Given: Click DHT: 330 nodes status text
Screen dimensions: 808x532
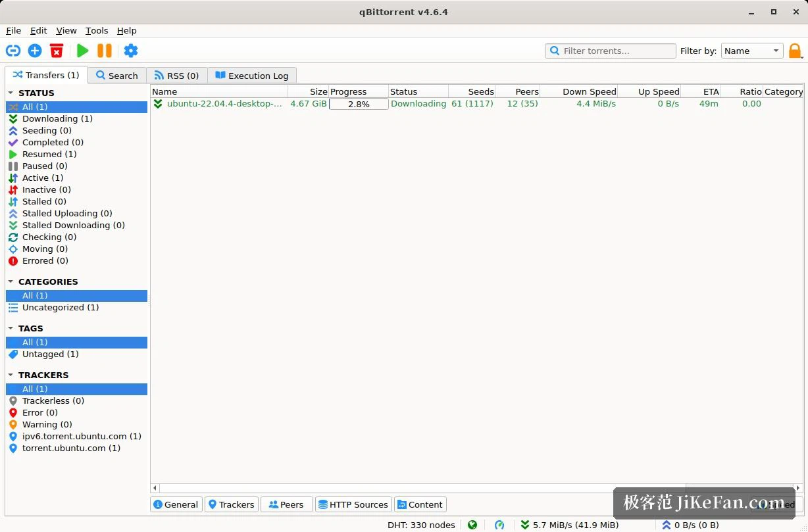Looking at the screenshot, I should pyautogui.click(x=421, y=525).
